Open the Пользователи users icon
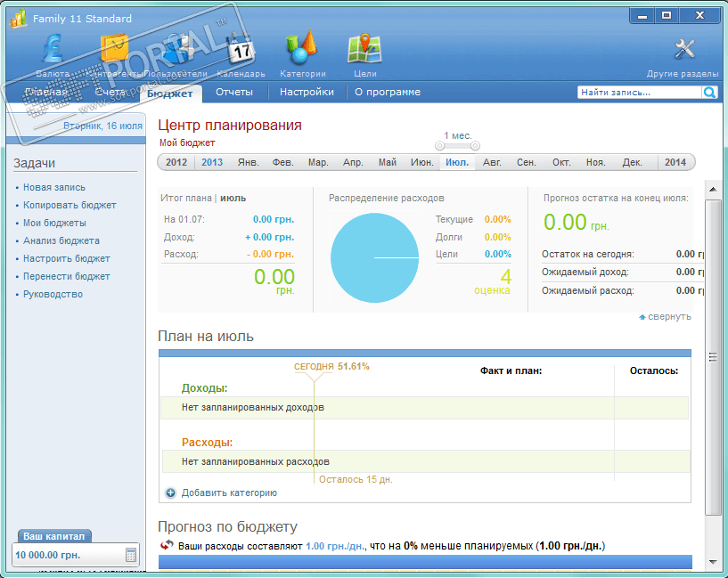Screen dimensions: 728x578 click(x=178, y=48)
